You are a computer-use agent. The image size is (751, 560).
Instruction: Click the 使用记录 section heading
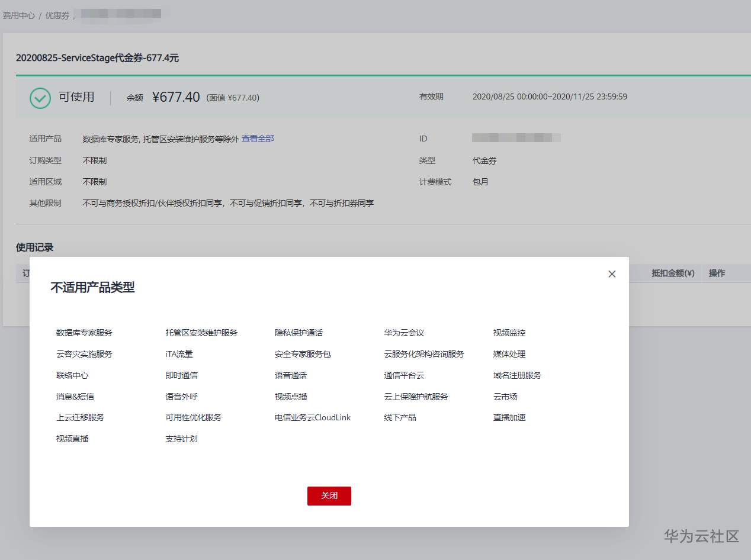coord(34,247)
